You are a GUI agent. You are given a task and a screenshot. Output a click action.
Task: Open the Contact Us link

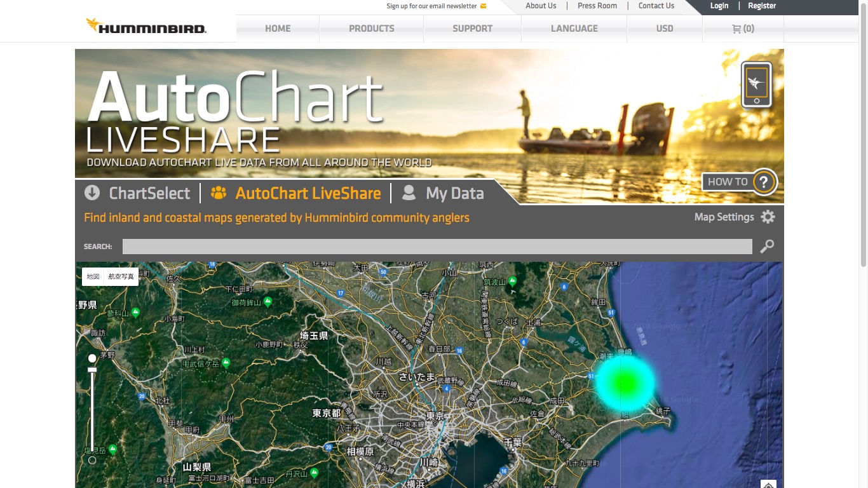[656, 6]
